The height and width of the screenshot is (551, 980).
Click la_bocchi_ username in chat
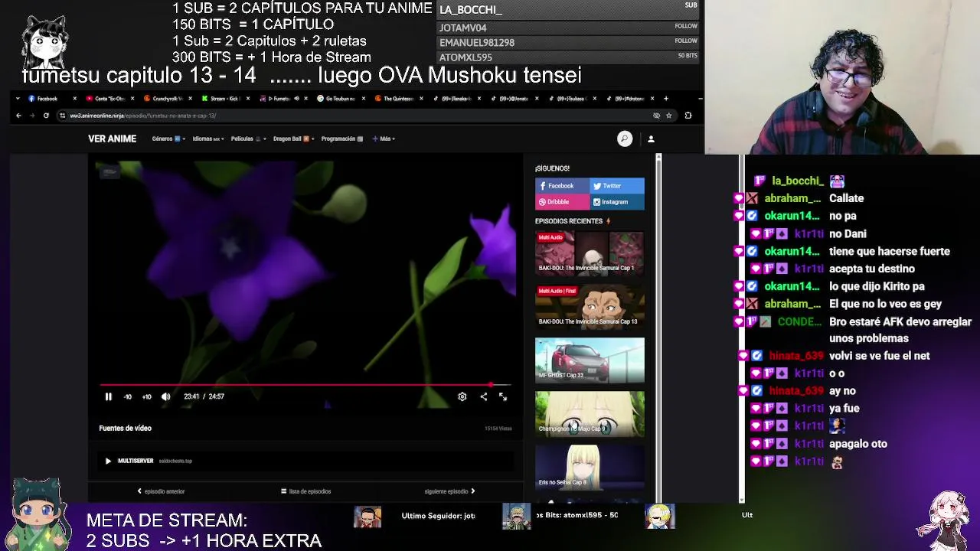[798, 181]
